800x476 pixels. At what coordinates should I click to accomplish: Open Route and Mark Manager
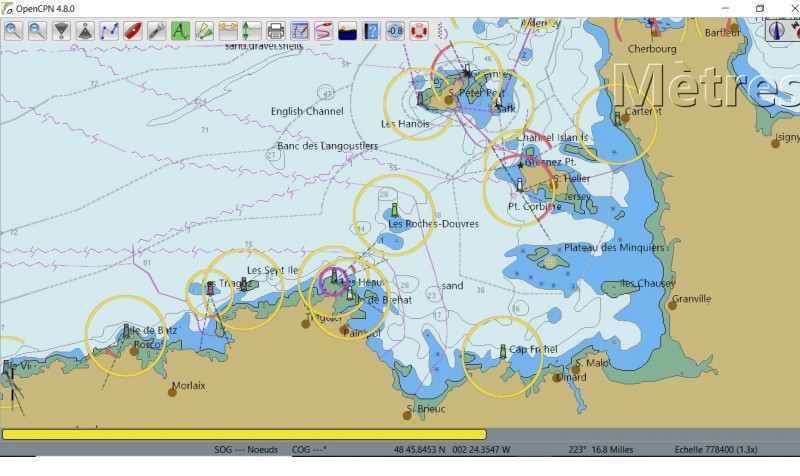coord(300,30)
